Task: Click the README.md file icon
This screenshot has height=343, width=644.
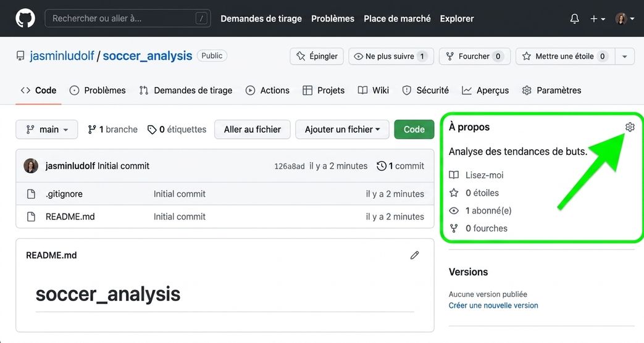Action: point(31,217)
